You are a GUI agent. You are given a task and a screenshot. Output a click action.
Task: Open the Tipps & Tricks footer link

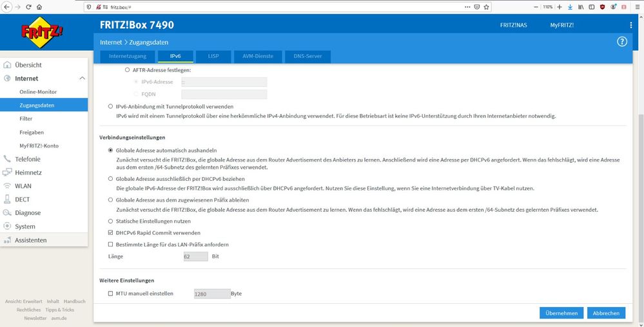point(59,310)
